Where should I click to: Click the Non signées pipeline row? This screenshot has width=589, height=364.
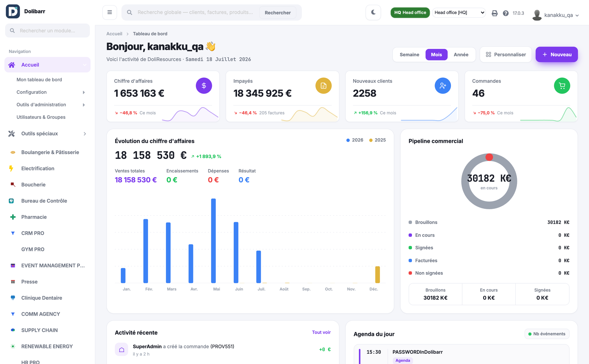[x=489, y=273]
